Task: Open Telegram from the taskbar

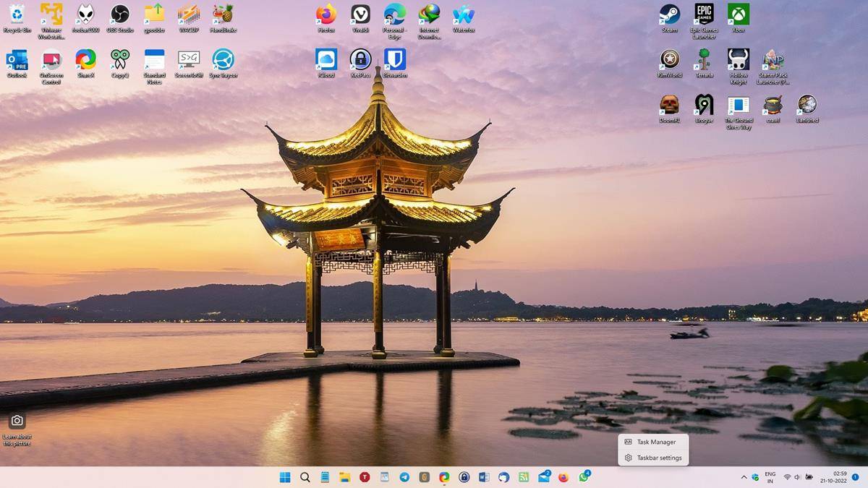Action: 404,477
